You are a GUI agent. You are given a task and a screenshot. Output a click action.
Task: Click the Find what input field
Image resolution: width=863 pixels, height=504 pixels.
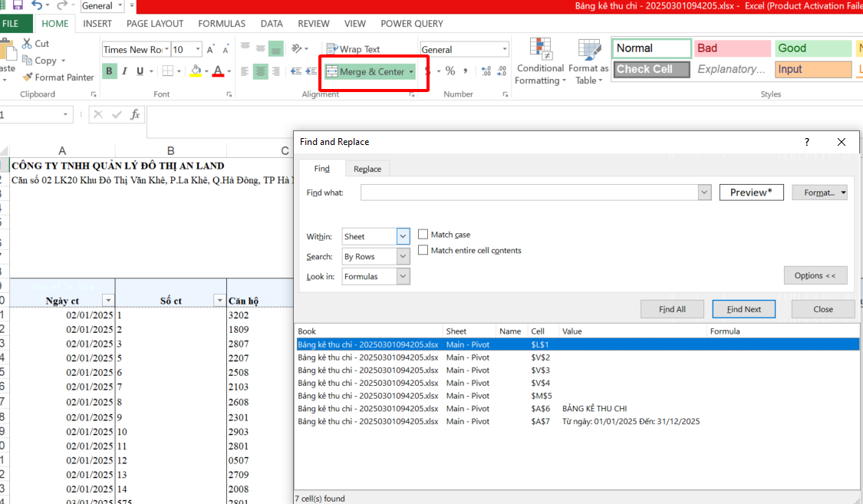529,193
